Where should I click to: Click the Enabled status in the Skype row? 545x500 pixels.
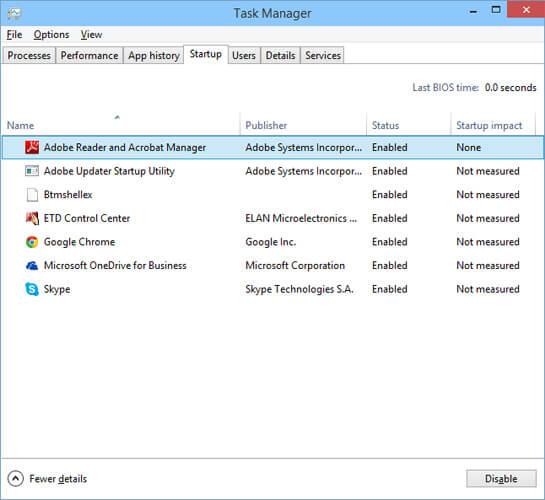pos(390,289)
